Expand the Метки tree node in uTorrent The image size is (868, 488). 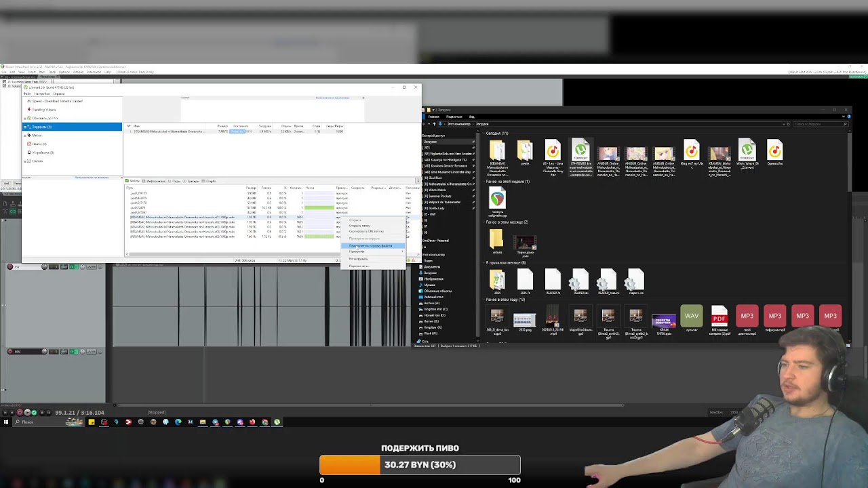point(25,136)
